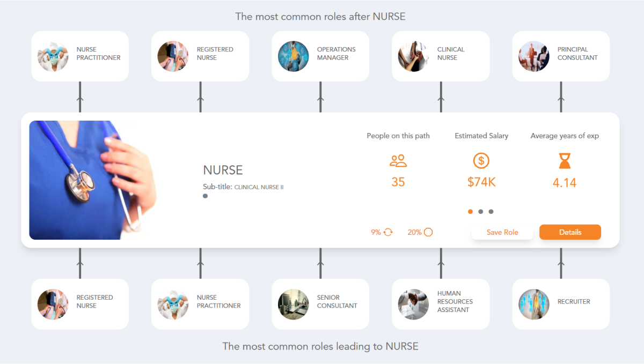Click the Nurse Practitioner card image at top
Screen dimensions: 644x364
(x=53, y=56)
